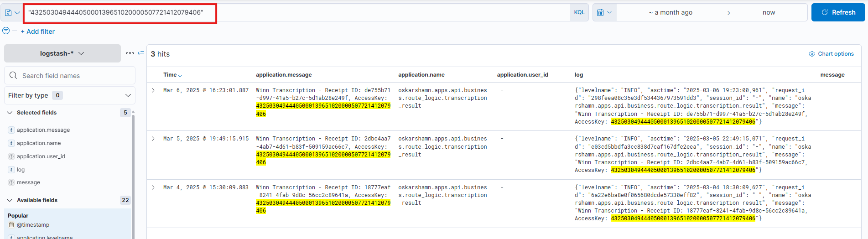Viewport: 868px width, 239px height.
Task: Select the application.name column header
Action: click(421, 75)
